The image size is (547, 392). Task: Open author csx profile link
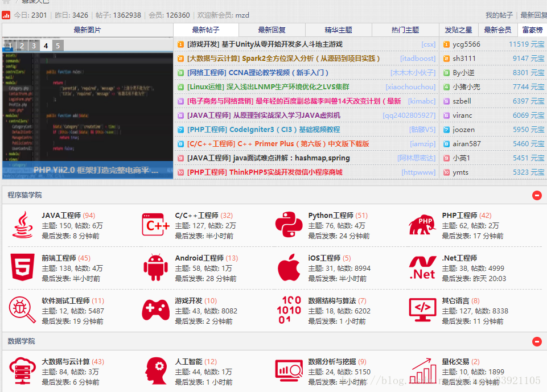pyautogui.click(x=429, y=44)
